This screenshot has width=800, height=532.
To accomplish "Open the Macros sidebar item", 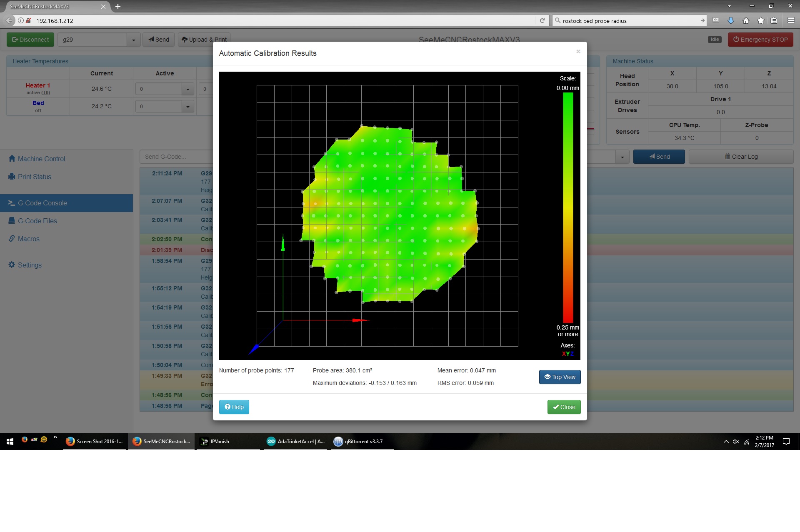I will coord(28,239).
